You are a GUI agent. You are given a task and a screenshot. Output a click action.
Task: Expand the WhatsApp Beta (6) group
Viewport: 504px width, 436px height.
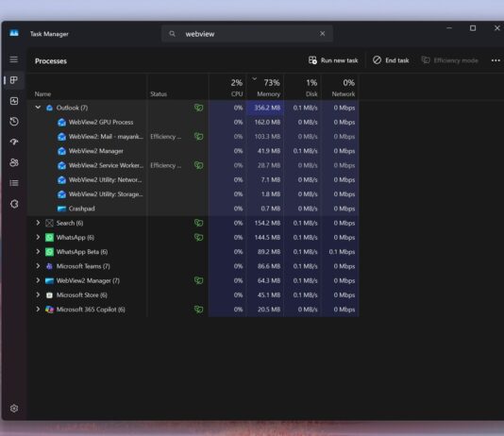[x=38, y=251]
